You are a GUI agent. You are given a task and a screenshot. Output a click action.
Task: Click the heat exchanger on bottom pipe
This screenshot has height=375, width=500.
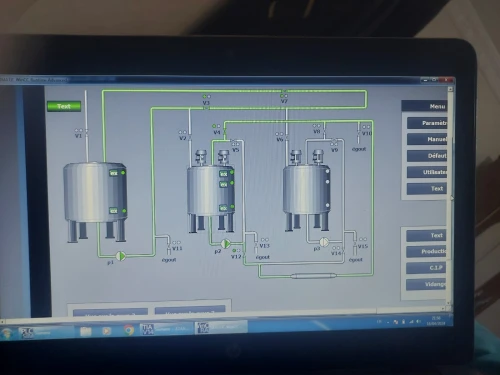(x=313, y=275)
